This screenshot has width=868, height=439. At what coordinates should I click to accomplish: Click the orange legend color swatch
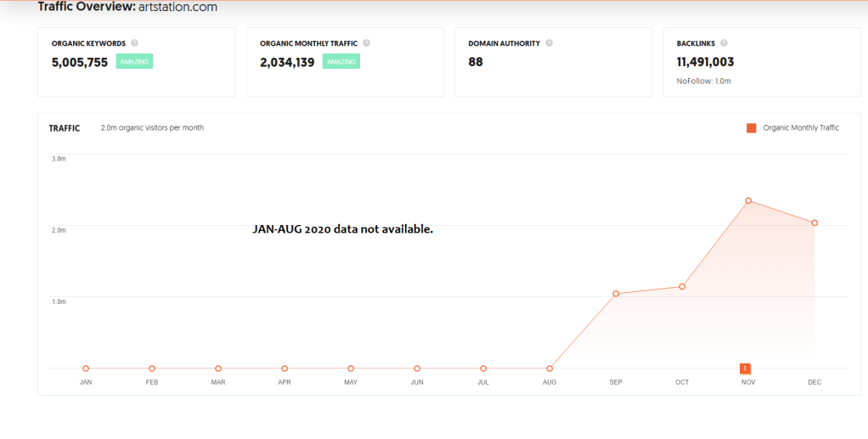(x=751, y=128)
